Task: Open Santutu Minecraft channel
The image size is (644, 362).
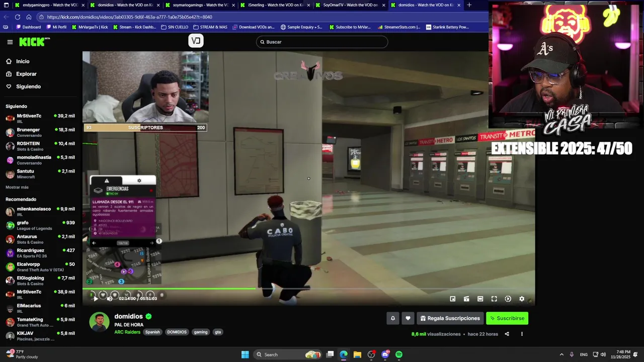Action: pos(40,173)
